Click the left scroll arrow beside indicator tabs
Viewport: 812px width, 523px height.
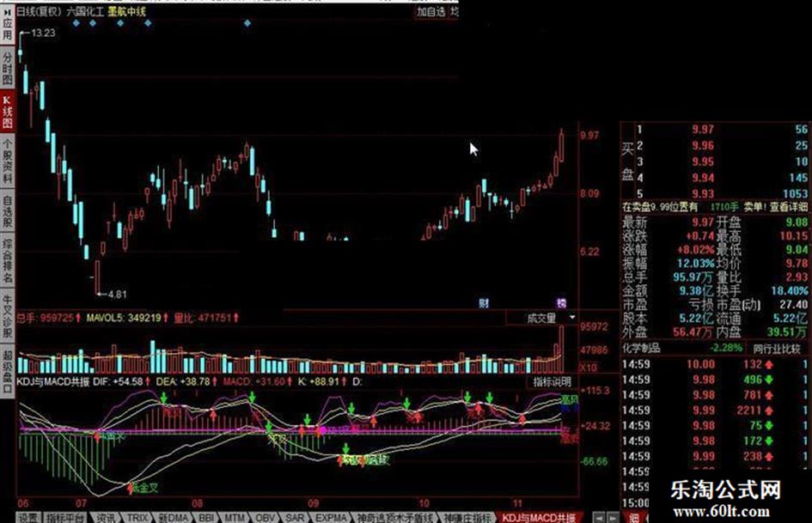(x=598, y=517)
